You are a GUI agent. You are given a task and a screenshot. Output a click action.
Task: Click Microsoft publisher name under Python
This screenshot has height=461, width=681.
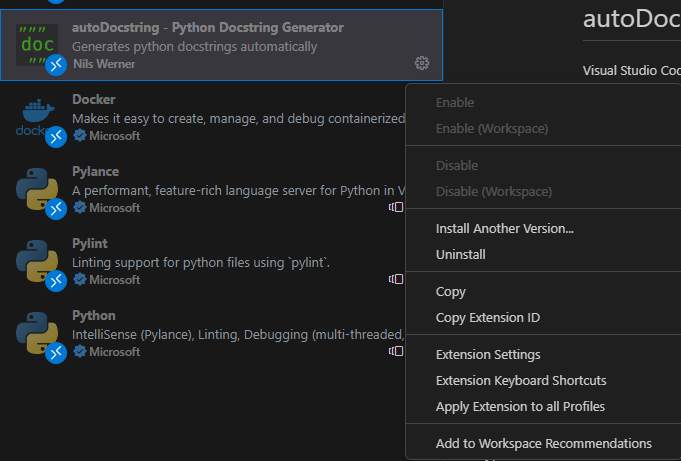[x=115, y=352]
